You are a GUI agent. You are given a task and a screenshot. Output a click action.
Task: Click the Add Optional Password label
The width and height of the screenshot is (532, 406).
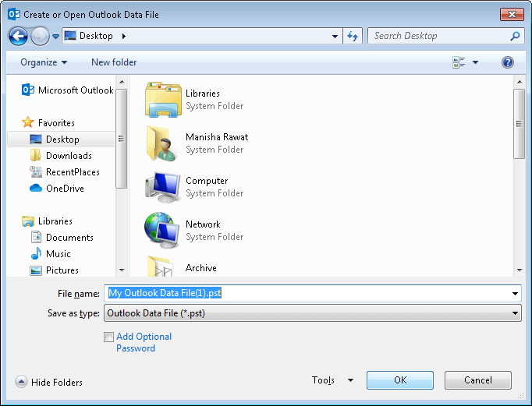pyautogui.click(x=144, y=342)
